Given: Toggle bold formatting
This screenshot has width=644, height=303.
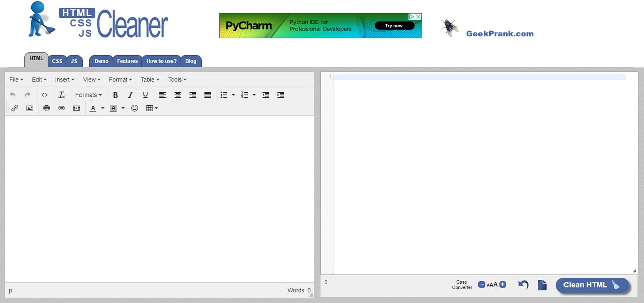Looking at the screenshot, I should pyautogui.click(x=115, y=95).
